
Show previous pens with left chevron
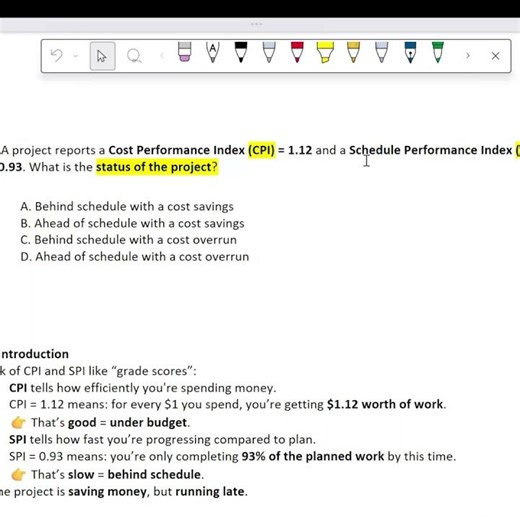coord(162,56)
